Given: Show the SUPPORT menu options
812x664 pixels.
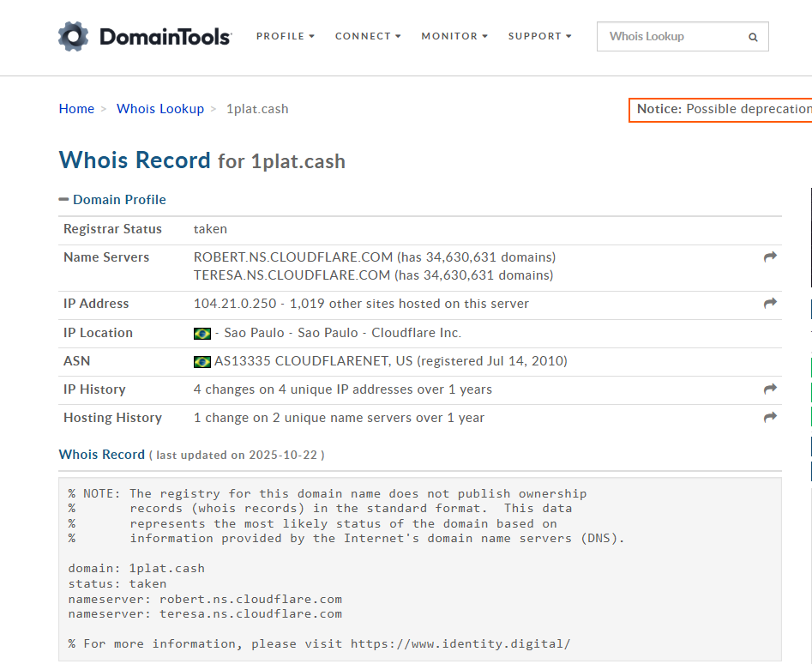Looking at the screenshot, I should (x=540, y=36).
